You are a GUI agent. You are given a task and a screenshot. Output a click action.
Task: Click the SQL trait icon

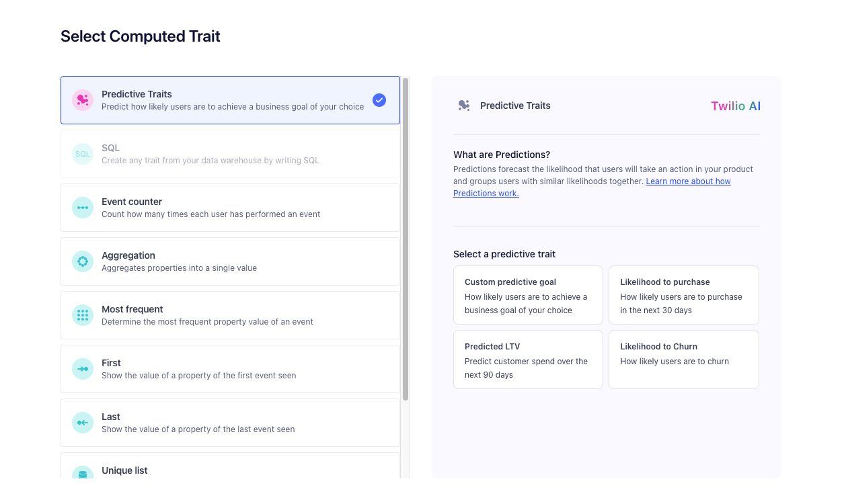click(82, 153)
